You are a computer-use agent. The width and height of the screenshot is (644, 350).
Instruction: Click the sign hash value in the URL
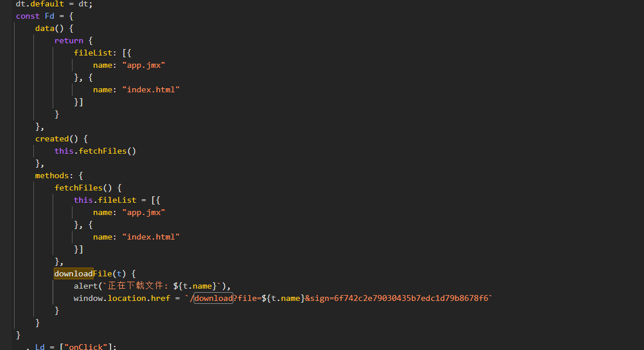410,298
